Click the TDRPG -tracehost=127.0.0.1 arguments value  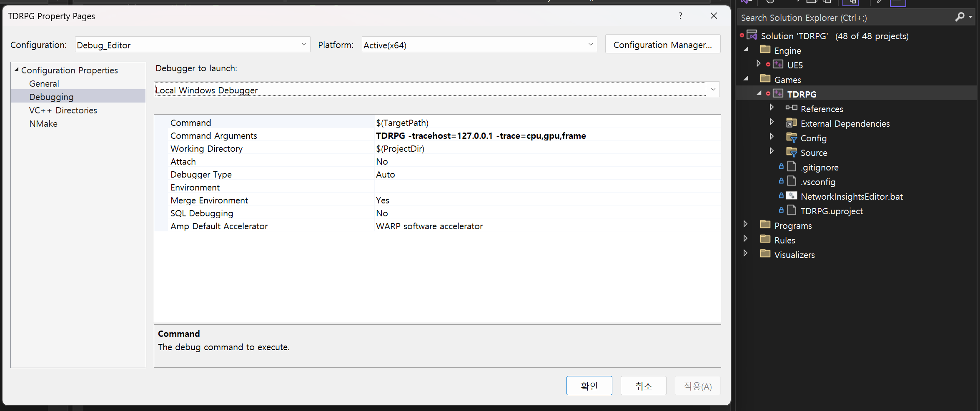pos(481,135)
